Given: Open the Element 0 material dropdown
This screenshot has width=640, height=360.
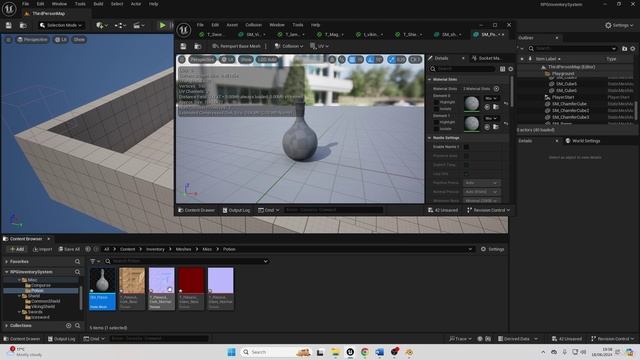Looking at the screenshot, I should 491,98.
